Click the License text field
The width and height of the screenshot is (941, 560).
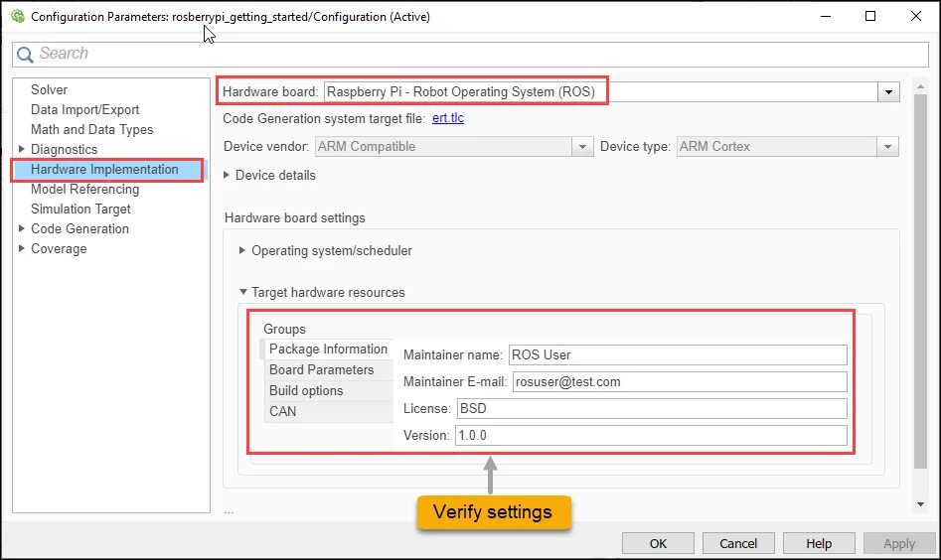point(652,409)
